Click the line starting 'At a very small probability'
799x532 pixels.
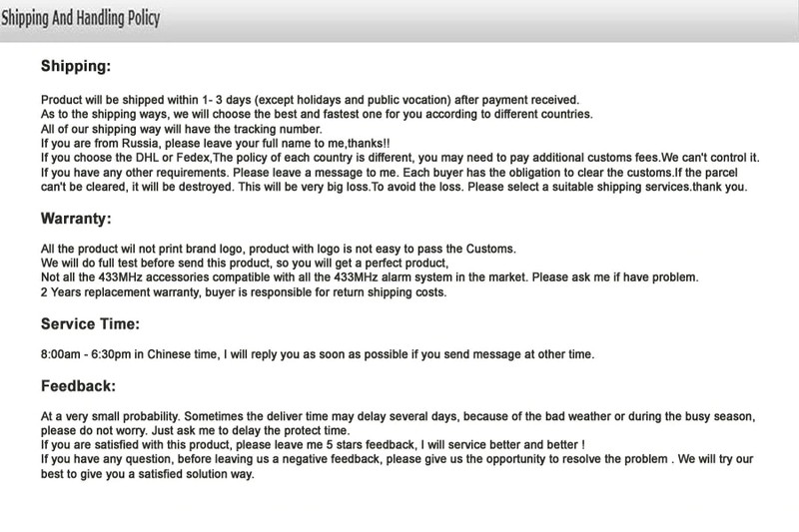399,415
